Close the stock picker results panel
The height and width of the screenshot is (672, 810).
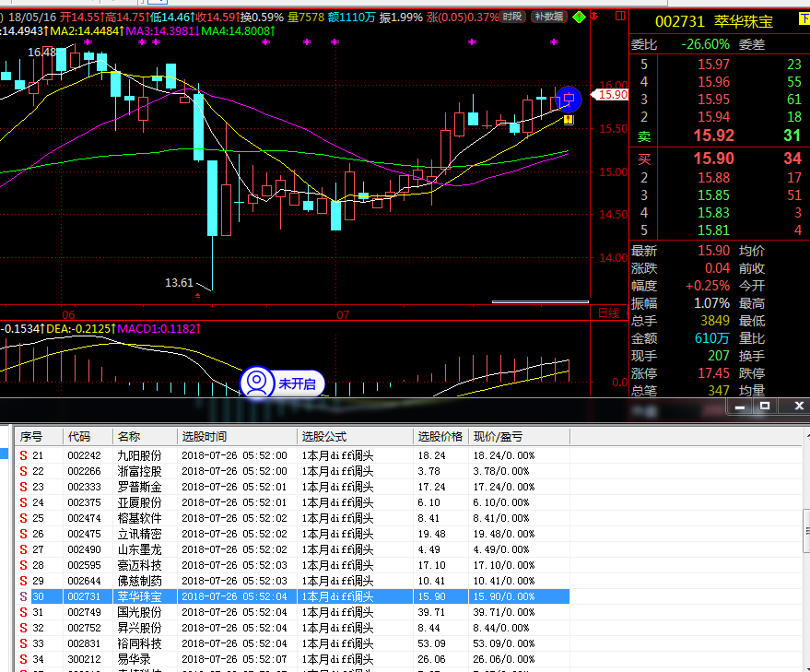pos(799,407)
